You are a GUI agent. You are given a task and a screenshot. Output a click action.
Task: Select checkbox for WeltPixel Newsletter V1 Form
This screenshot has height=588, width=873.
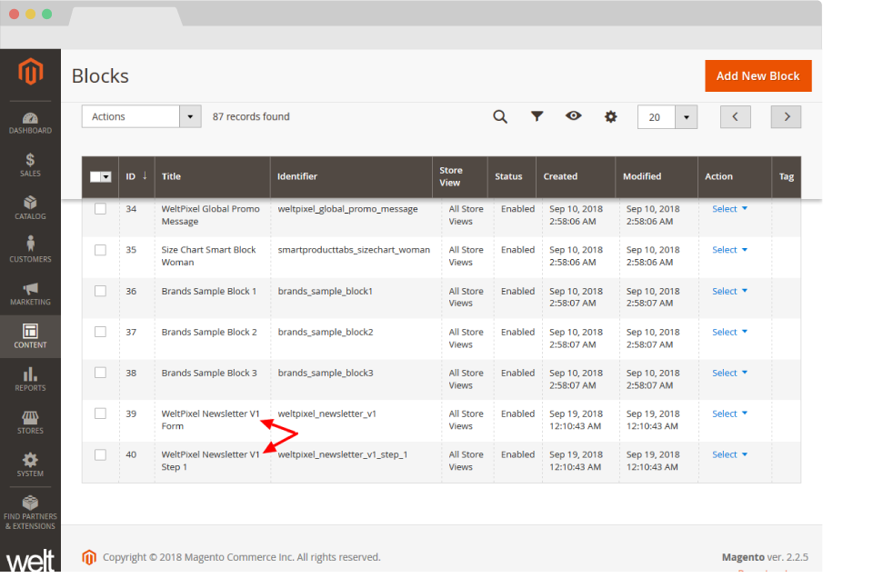pos(100,414)
